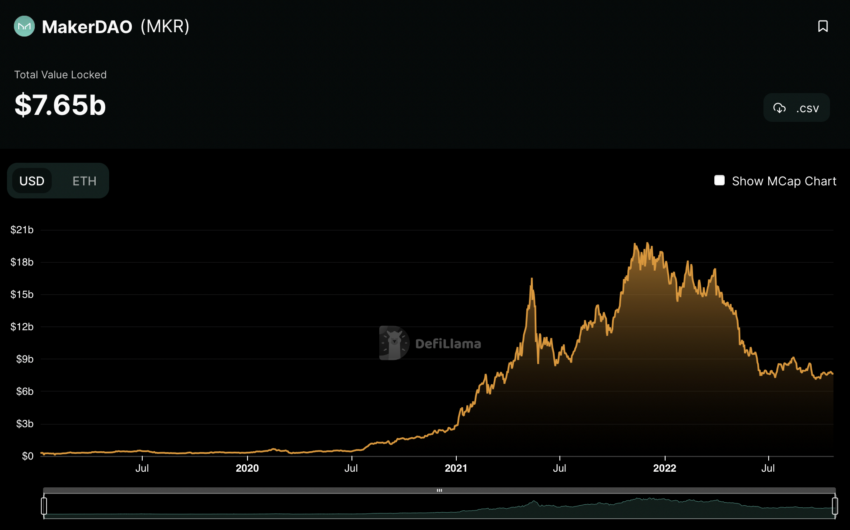Click the MakerDAO title text
Image resolution: width=850 pixels, height=530 pixels.
(x=87, y=27)
